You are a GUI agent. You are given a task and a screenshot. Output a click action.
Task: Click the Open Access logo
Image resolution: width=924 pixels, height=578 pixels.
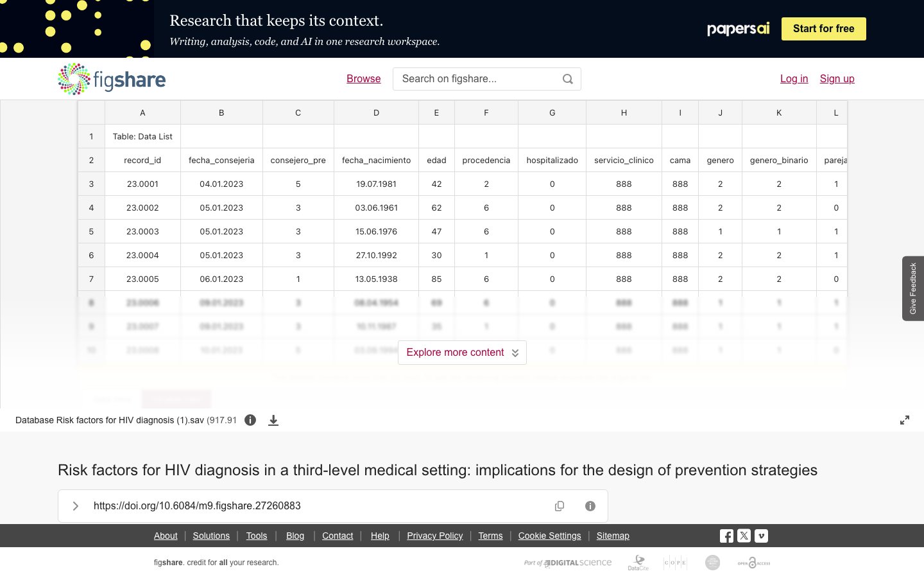(x=754, y=563)
